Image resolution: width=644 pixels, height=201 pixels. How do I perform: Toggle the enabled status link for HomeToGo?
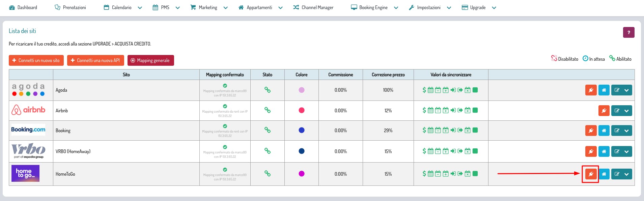click(x=267, y=174)
